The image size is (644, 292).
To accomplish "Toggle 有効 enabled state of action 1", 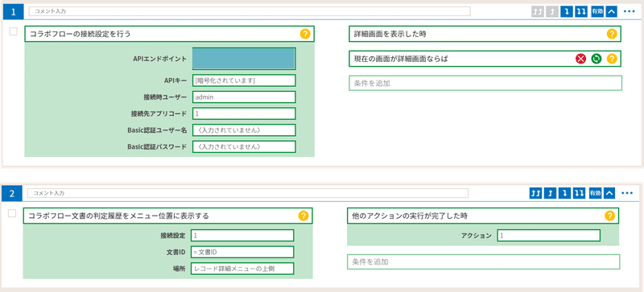I will [x=597, y=11].
